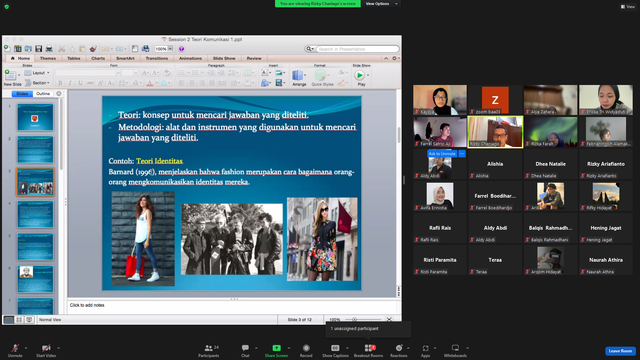The height and width of the screenshot is (360, 640).
Task: Click the fit-slide-to-window icon
Action: click(x=389, y=320)
